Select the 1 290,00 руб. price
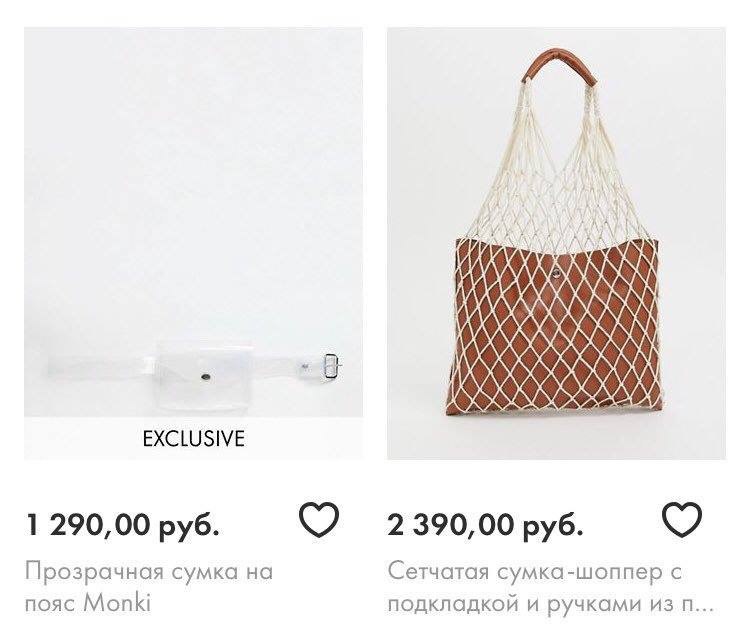The width and height of the screenshot is (750, 635). click(122, 525)
